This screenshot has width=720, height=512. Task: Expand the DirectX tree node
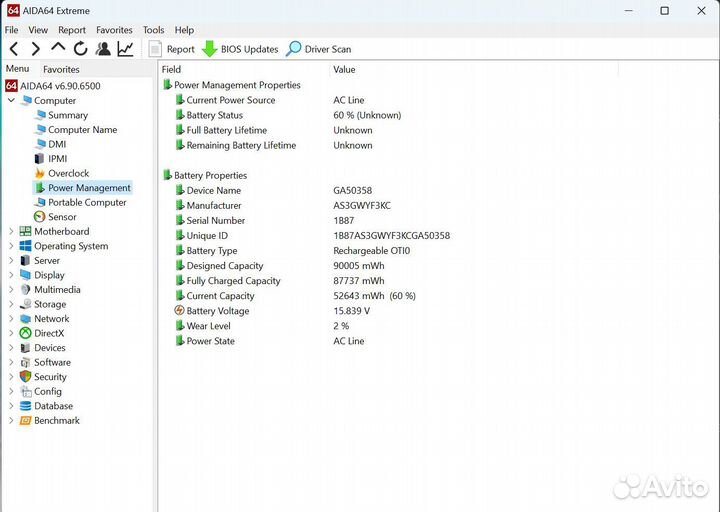11,333
